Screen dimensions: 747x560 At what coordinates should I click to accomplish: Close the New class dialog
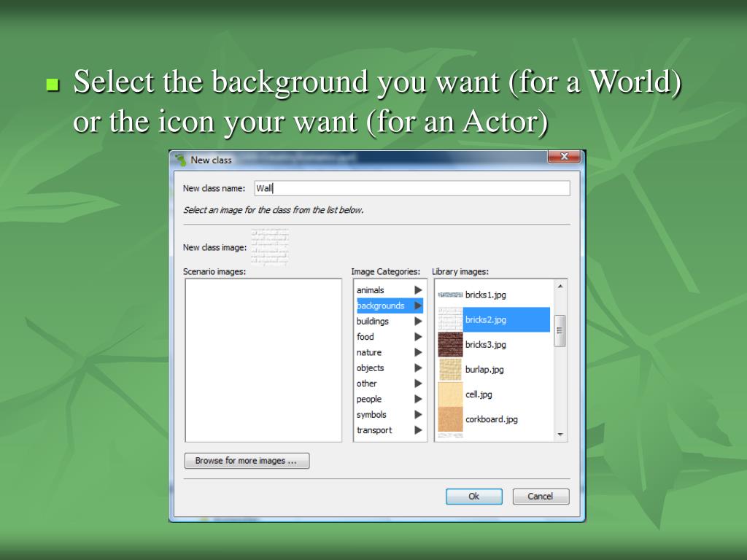point(564,157)
